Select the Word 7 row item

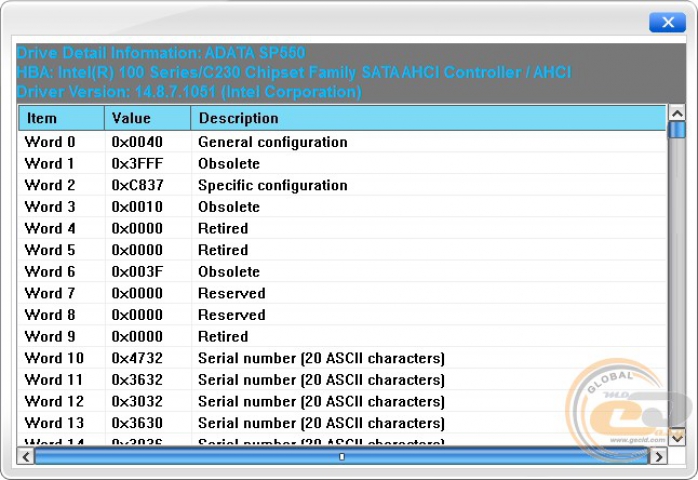[50, 293]
